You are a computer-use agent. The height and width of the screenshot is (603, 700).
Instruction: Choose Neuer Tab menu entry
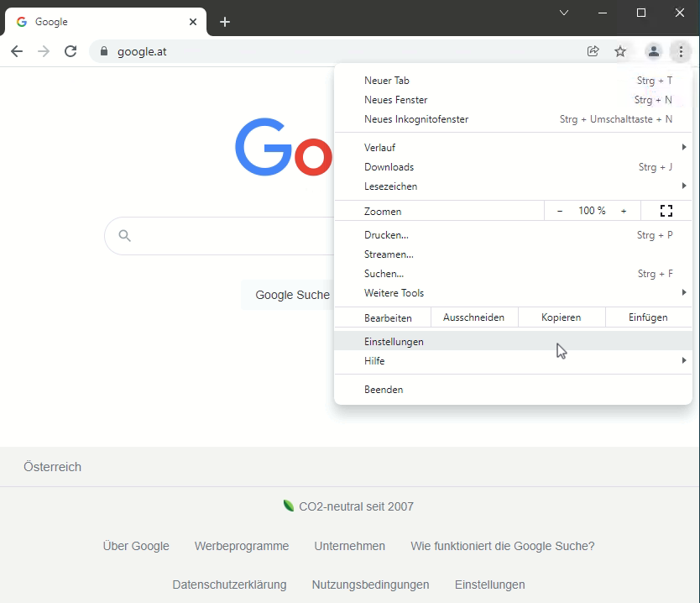tap(514, 81)
